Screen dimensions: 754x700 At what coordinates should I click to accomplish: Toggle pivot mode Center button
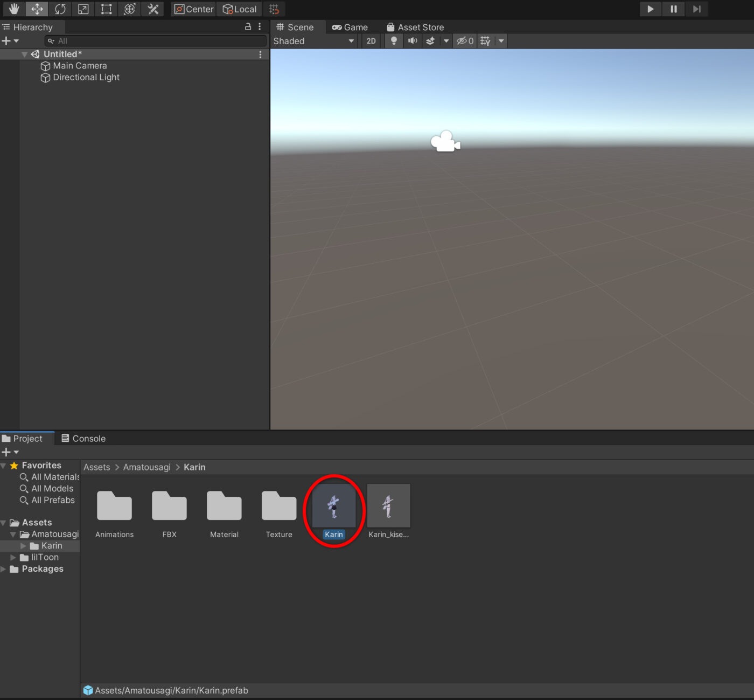point(194,9)
